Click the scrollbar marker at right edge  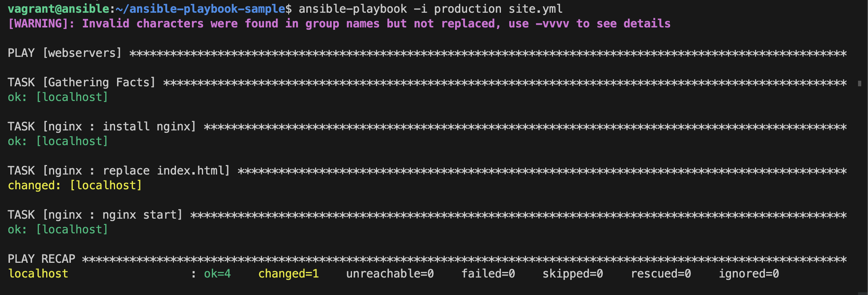click(860, 83)
